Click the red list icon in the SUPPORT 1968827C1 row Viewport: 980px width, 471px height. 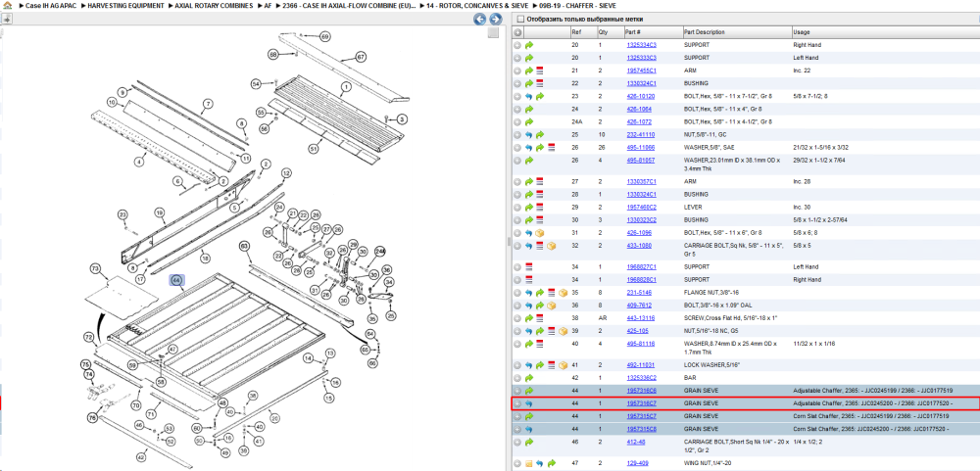point(529,266)
